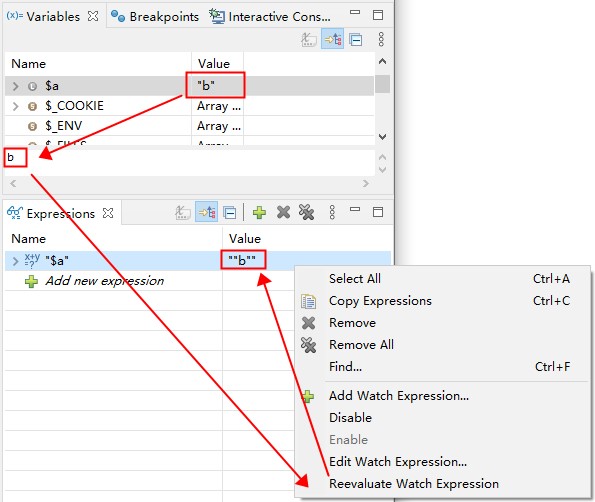
Task: Select Edit Watch Expression... menu item
Action: [398, 462]
